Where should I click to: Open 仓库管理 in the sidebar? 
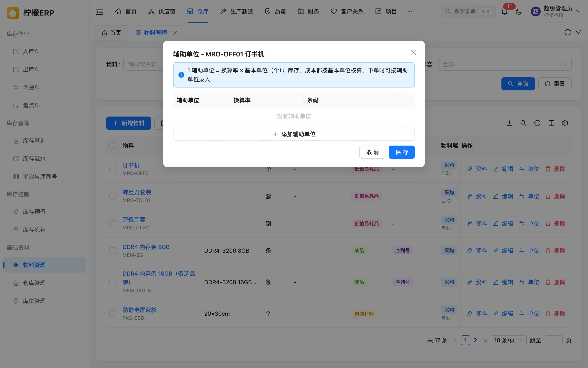[x=45, y=283]
